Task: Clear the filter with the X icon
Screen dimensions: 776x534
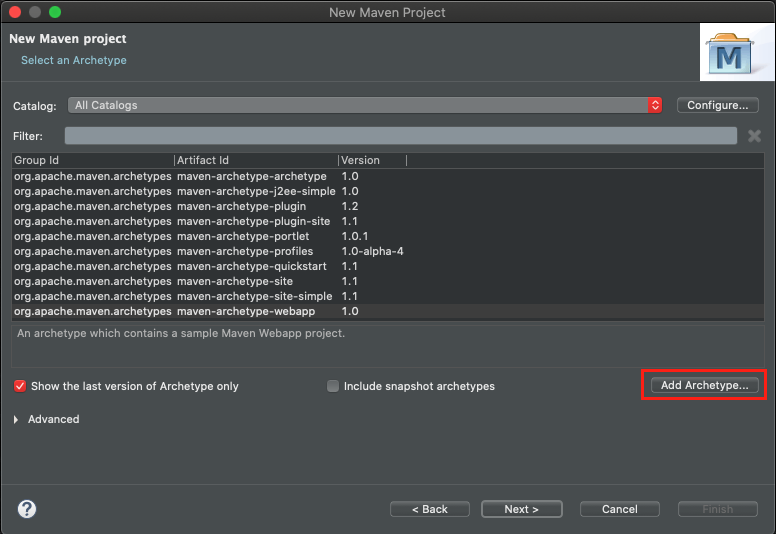Action: (754, 136)
